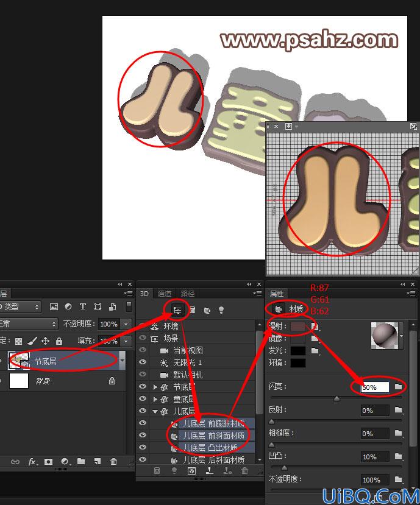This screenshot has height=505, width=420.
Task: Toggle eye of 儿底层 前膨胀材质
Action: pyautogui.click(x=143, y=423)
